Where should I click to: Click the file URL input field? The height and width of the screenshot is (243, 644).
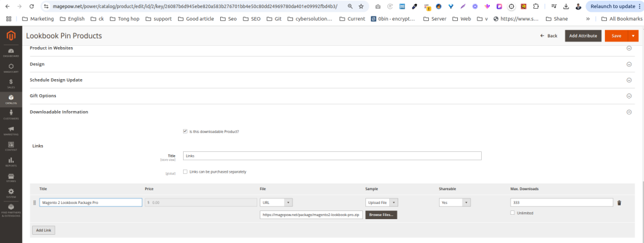pyautogui.click(x=311, y=215)
